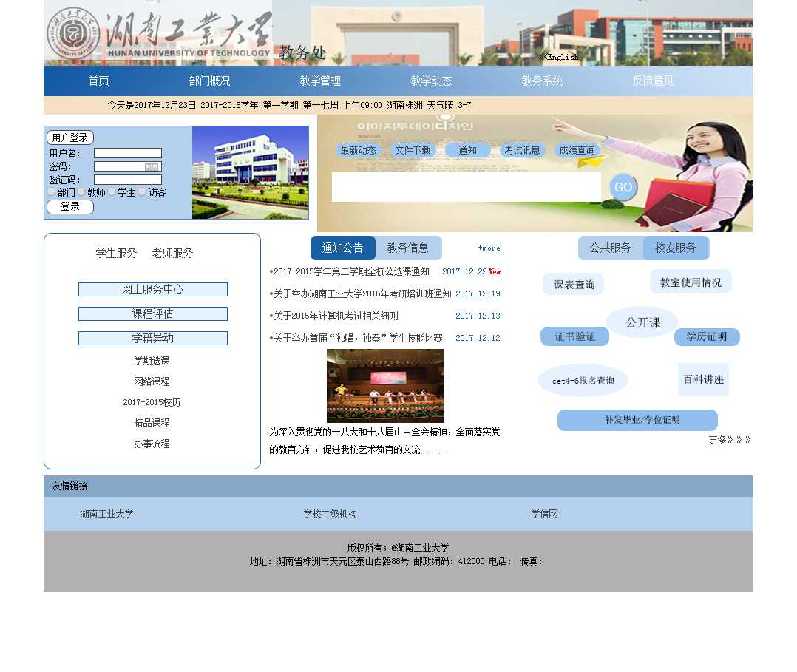Click the 用户名 input field
Image resolution: width=797 pixels, height=672 pixels.
tap(127, 154)
